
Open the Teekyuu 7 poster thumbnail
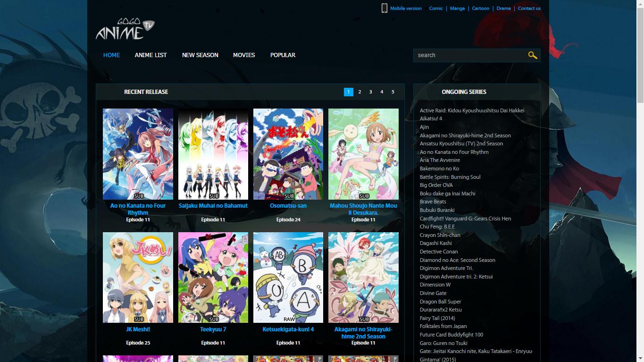pos(213,278)
